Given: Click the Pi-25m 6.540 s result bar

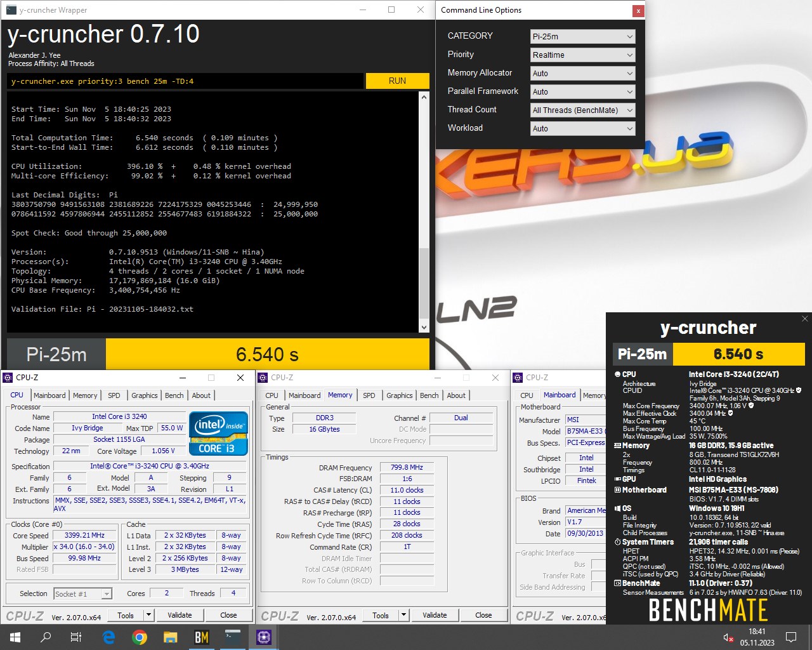Looking at the screenshot, I should coord(218,354).
